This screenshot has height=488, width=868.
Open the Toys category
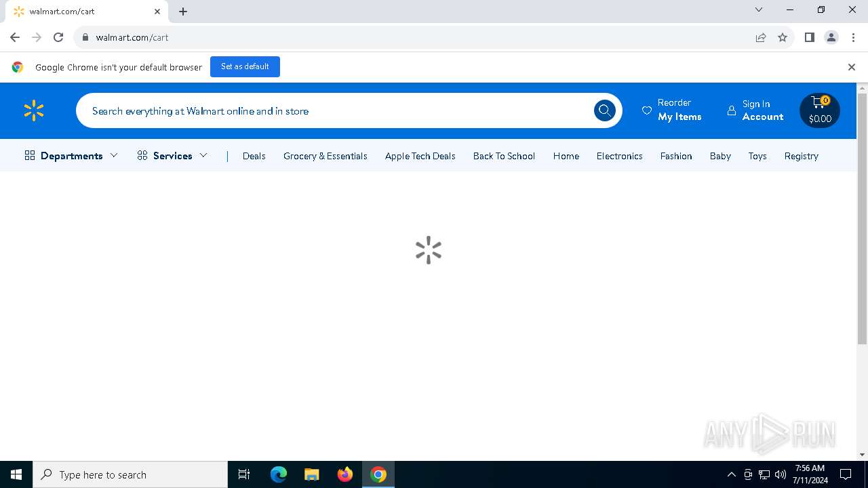tap(757, 156)
